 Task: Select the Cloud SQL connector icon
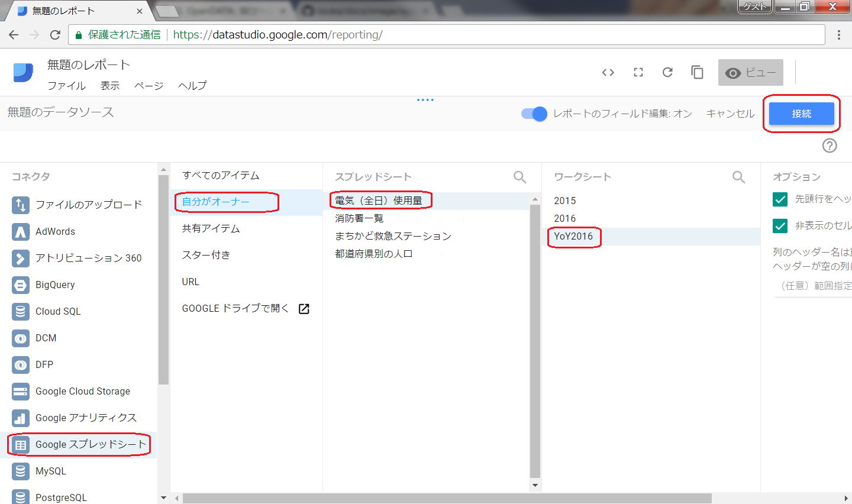21,311
